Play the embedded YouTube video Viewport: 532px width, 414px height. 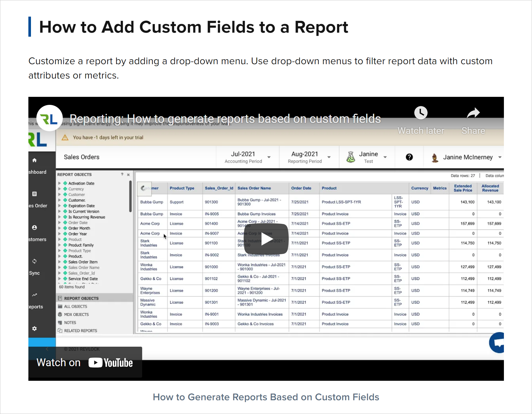(266, 239)
